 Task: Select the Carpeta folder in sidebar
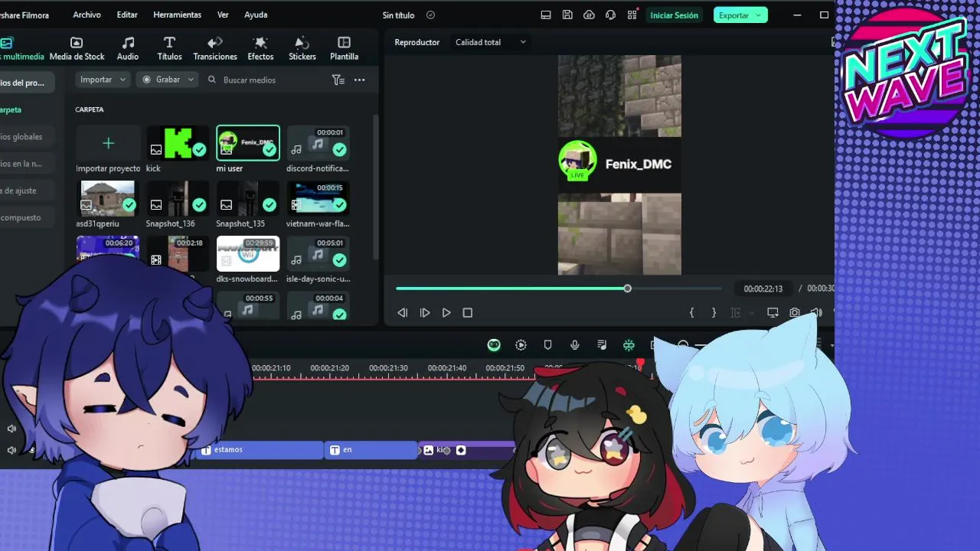pyautogui.click(x=11, y=109)
